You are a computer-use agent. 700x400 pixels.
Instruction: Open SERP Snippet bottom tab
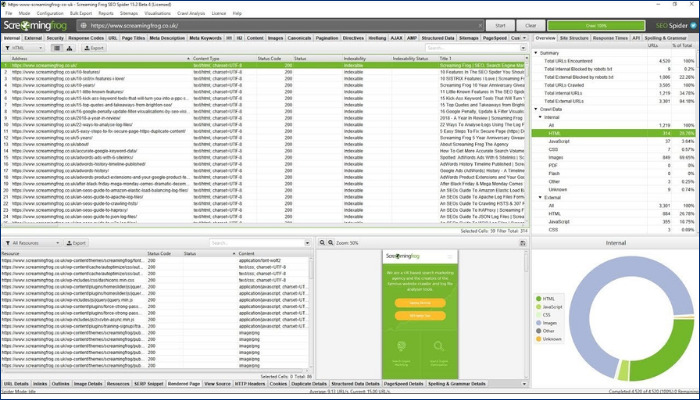(x=149, y=383)
